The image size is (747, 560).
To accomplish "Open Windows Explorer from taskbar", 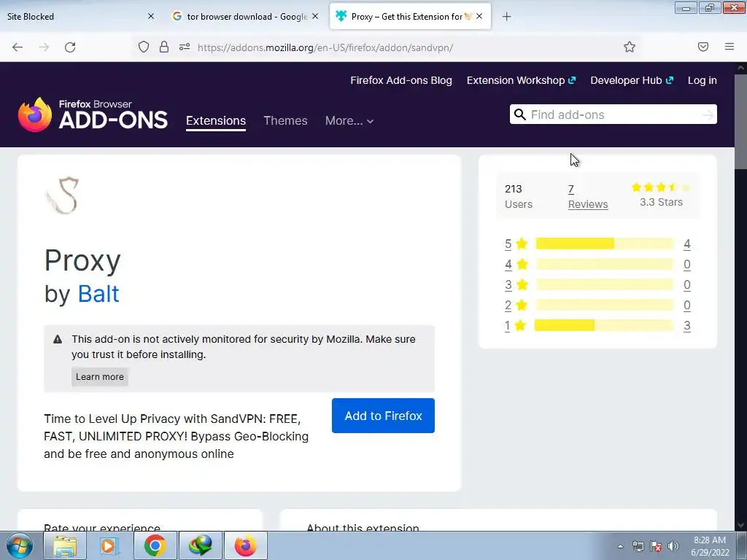I will coord(64,545).
